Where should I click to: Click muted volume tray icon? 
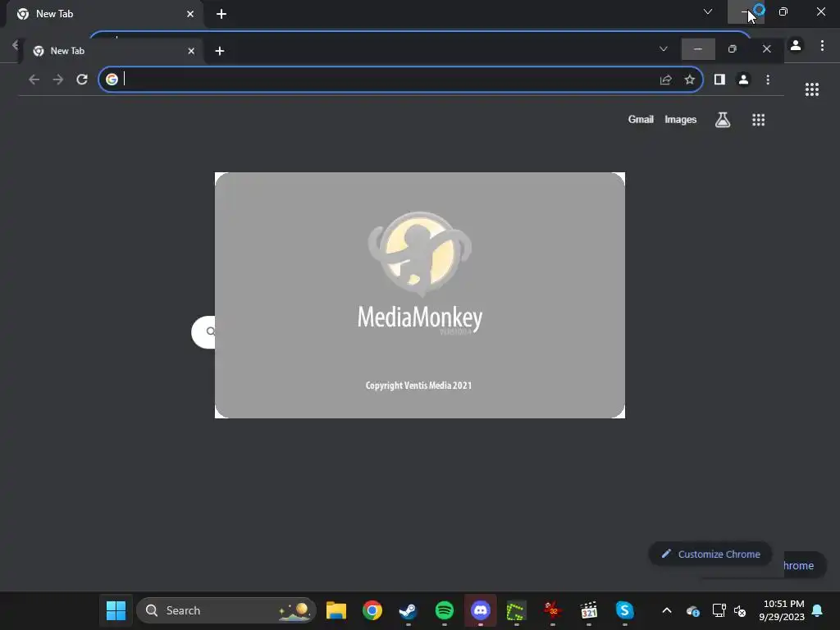click(740, 610)
